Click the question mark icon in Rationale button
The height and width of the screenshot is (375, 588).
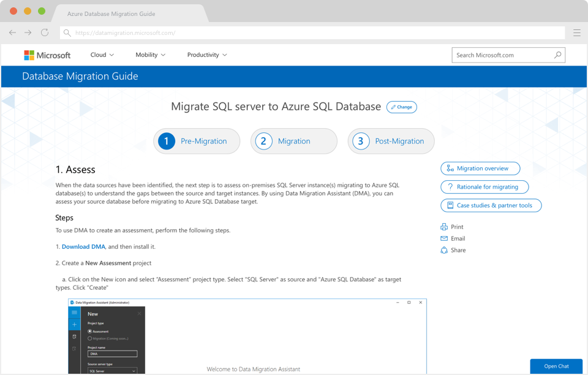pyautogui.click(x=450, y=187)
